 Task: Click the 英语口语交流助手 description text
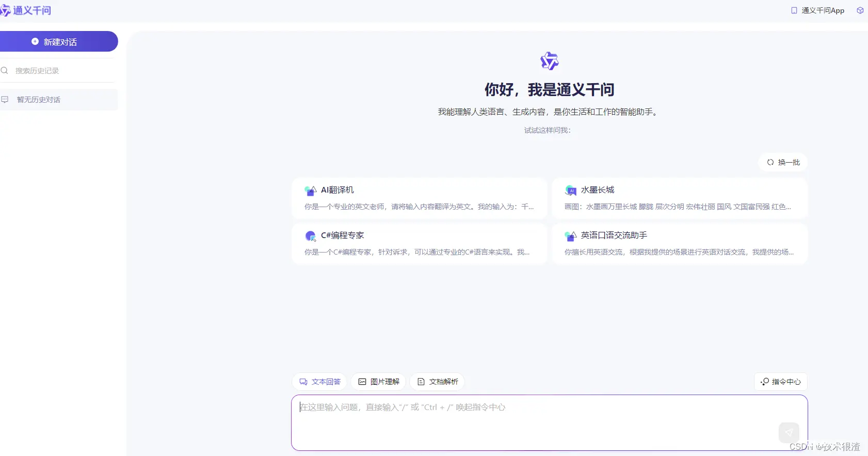click(679, 252)
